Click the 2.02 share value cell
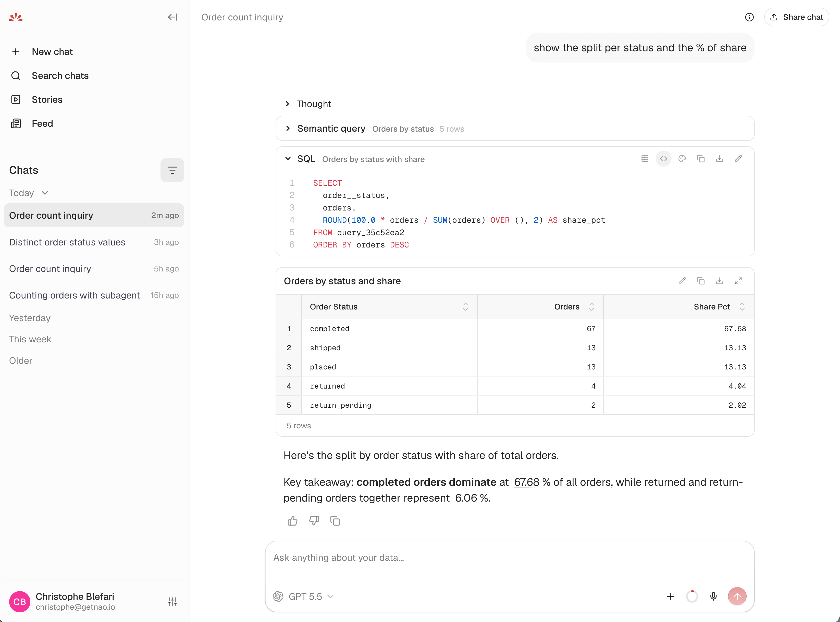The width and height of the screenshot is (840, 622). [x=679, y=405]
